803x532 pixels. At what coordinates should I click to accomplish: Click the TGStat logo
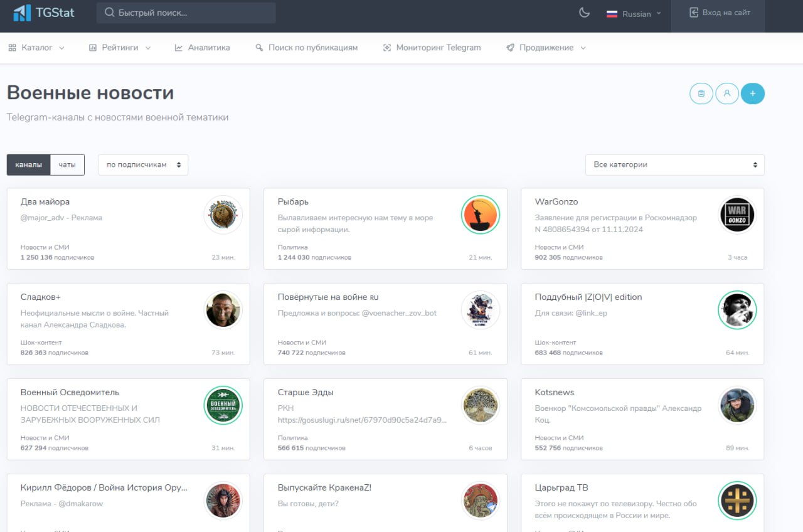pyautogui.click(x=44, y=12)
